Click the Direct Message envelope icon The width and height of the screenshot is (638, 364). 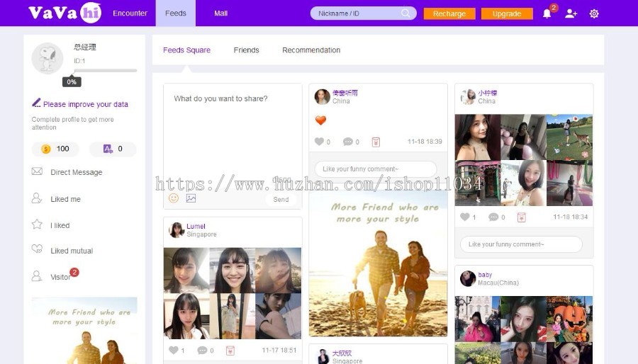37,171
